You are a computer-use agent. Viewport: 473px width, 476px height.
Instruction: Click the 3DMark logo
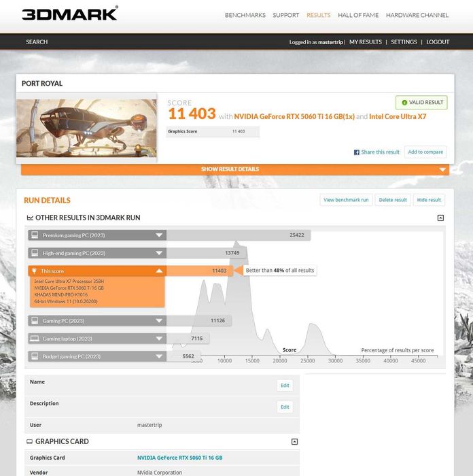coord(70,14)
